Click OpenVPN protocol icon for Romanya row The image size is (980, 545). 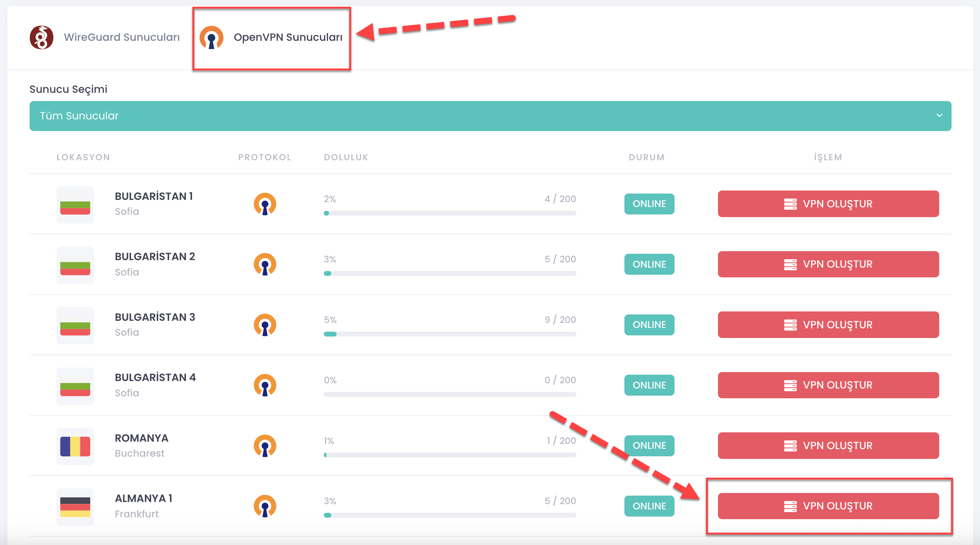click(265, 446)
